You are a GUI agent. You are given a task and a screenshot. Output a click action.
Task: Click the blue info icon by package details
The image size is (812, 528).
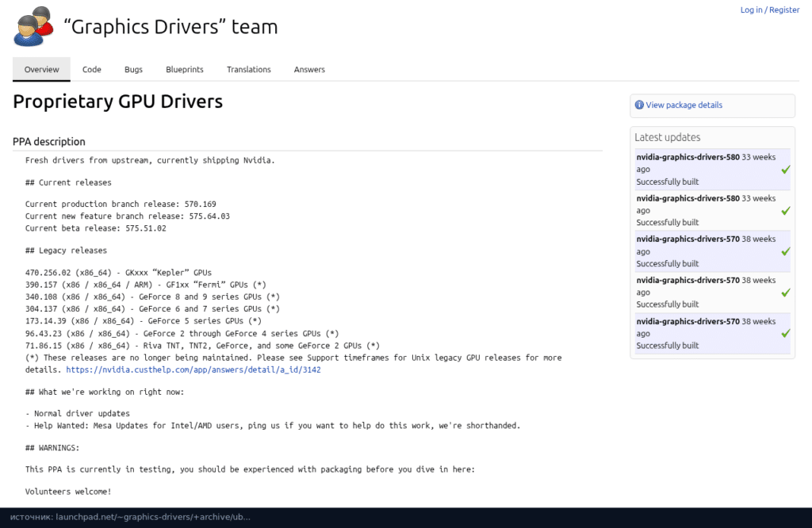tap(639, 105)
